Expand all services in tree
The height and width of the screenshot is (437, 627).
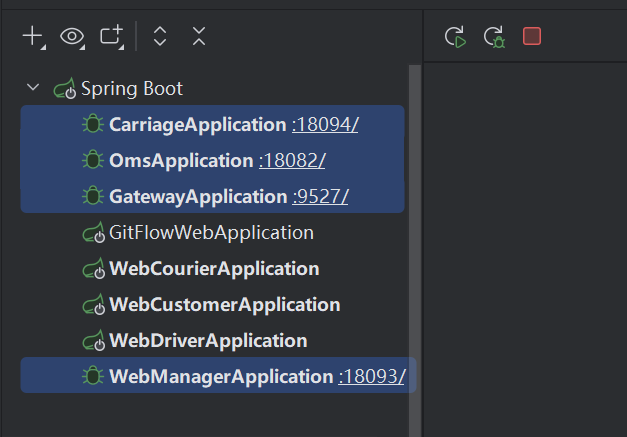[160, 36]
